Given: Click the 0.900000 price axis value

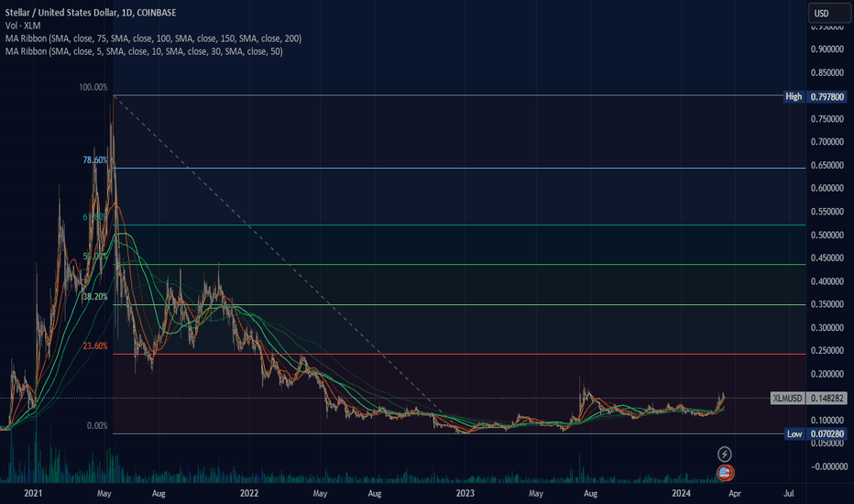Looking at the screenshot, I should pos(827,49).
